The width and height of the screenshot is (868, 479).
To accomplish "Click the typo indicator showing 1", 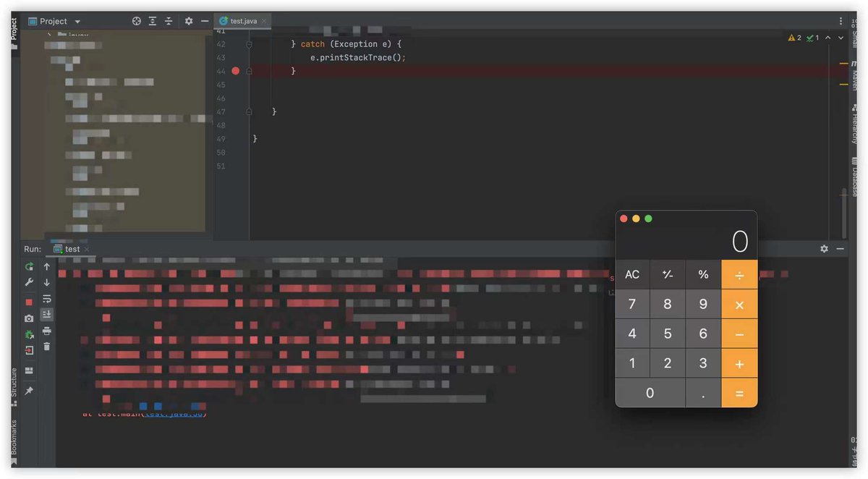I will [x=813, y=38].
